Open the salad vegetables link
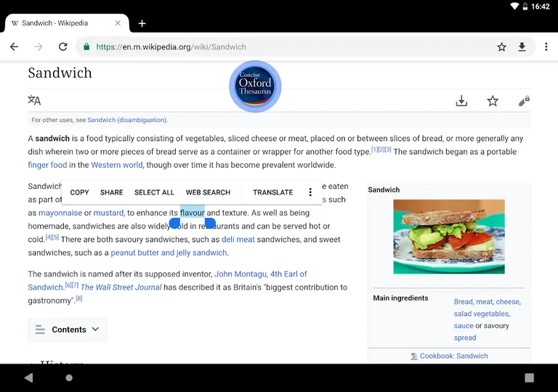 [x=481, y=314]
